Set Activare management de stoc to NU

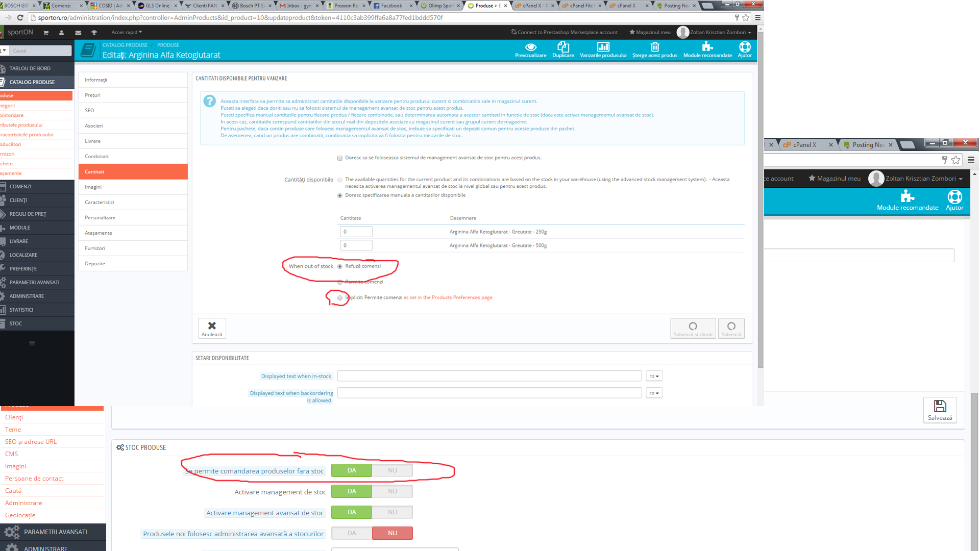coord(392,491)
